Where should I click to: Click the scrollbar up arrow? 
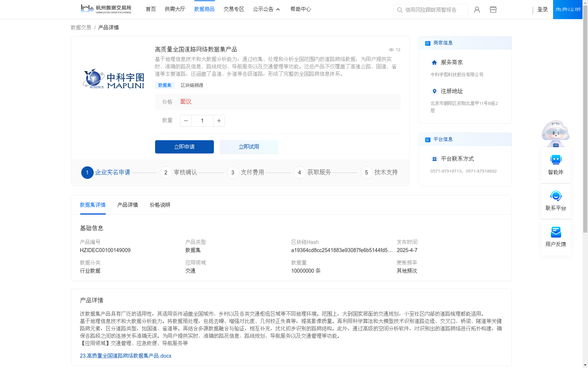585,3
